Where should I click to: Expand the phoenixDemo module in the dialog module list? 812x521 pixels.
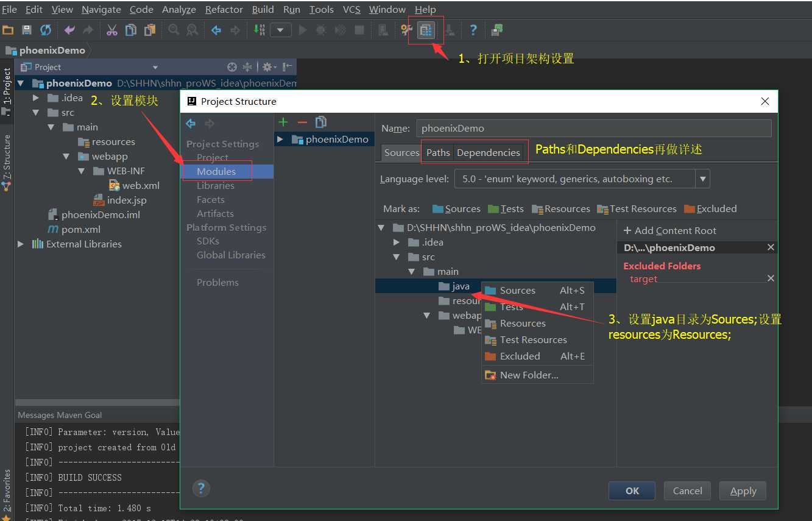(280, 140)
